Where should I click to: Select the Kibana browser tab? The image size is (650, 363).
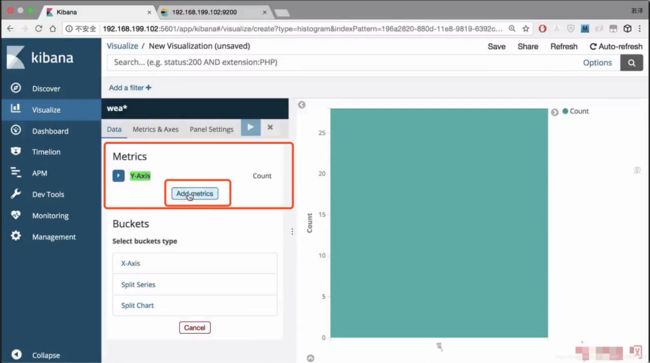pos(97,12)
